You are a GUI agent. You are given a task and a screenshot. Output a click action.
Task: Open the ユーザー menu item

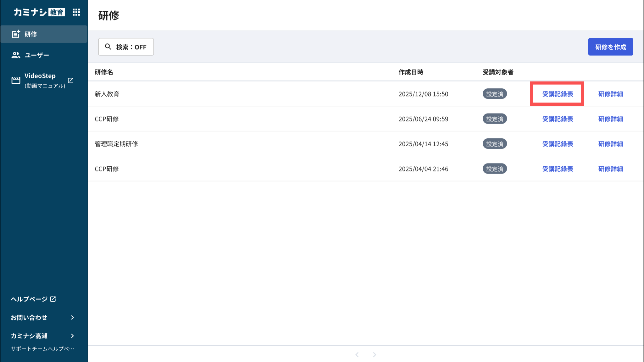[37, 55]
